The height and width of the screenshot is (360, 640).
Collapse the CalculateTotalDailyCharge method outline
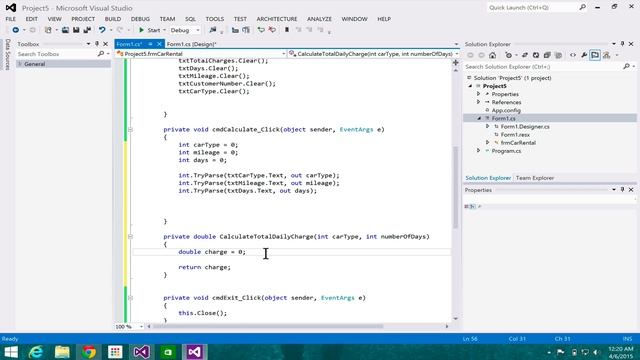click(130, 236)
